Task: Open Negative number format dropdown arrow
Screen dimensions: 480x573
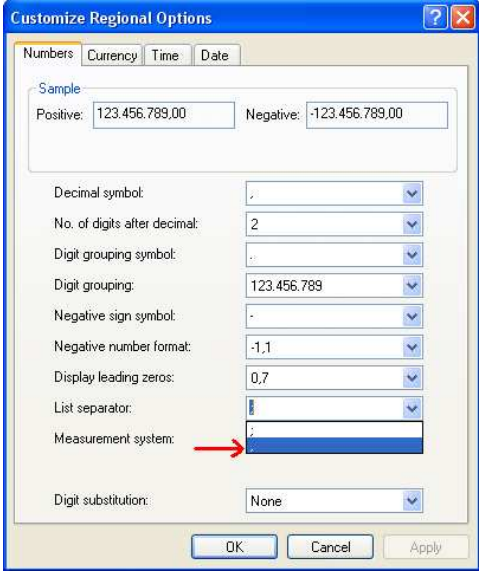Action: 412,347
